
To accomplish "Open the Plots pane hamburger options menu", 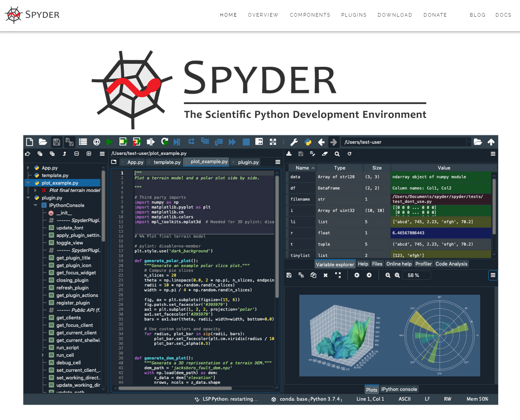I will [x=493, y=275].
